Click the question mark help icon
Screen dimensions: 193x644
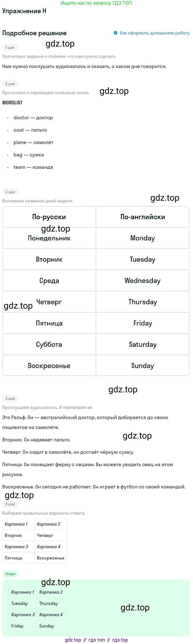(x=116, y=33)
